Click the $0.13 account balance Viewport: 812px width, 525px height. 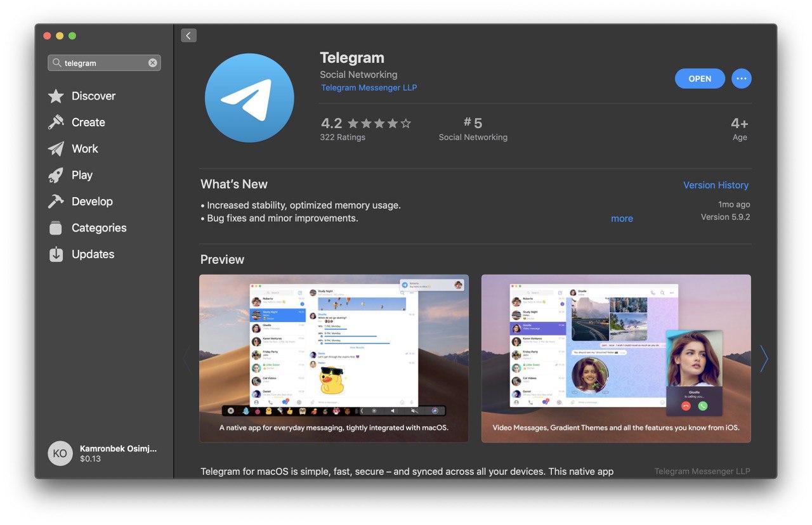pos(90,459)
